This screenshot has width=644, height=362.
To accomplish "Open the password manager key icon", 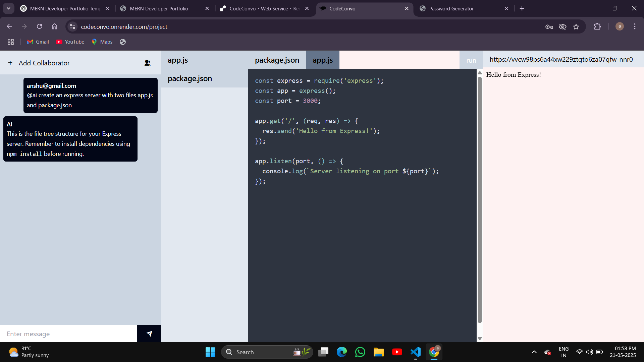I will [x=549, y=26].
